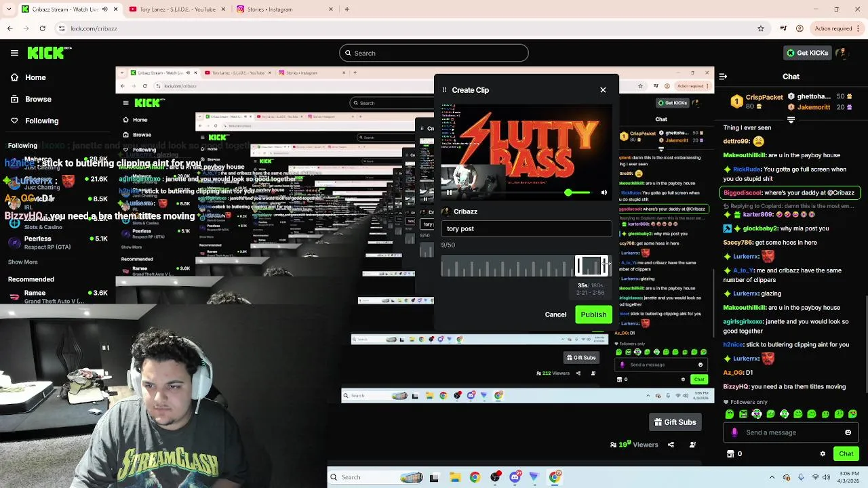
Task: Open the user profile avatar menu
Action: coord(842,53)
